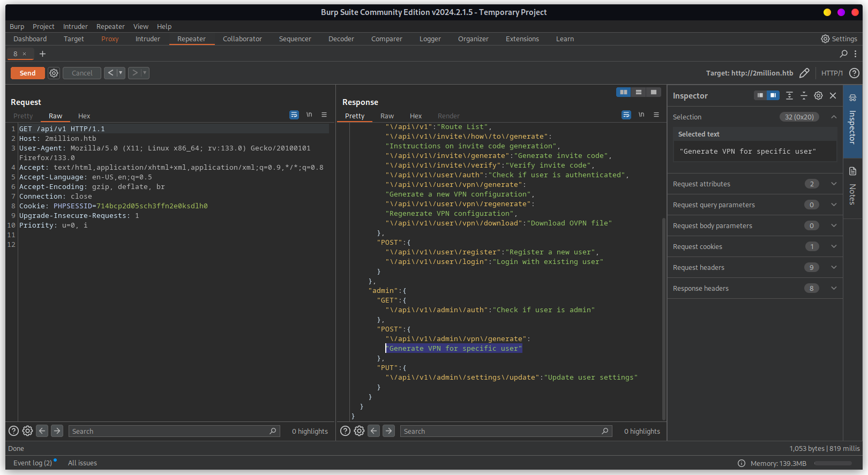Viewport: 868px width, 475px height.
Task: Click the memory usage progress bar
Action: 833,463
